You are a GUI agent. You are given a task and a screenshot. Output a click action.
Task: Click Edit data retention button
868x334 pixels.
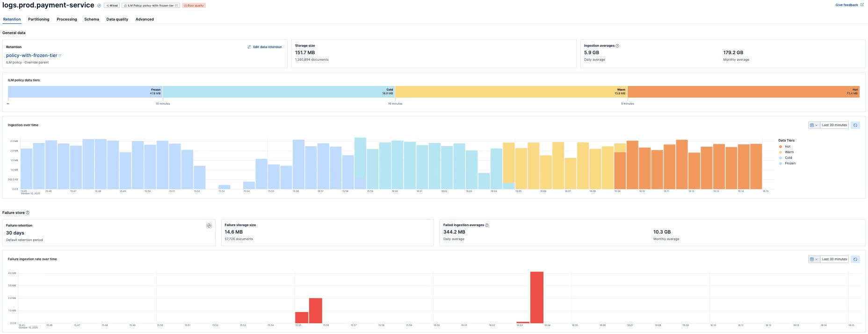point(265,47)
